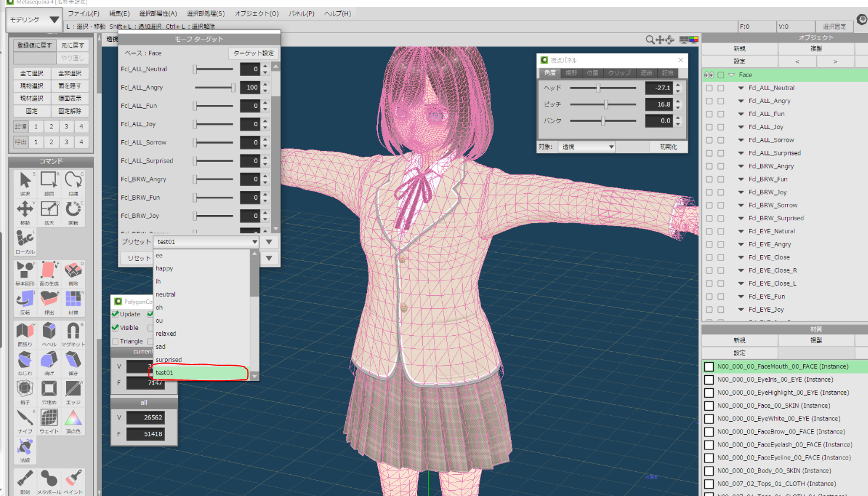Pick the ナイフ knife tool
Viewport: 868px width, 496px height.
(x=25, y=421)
